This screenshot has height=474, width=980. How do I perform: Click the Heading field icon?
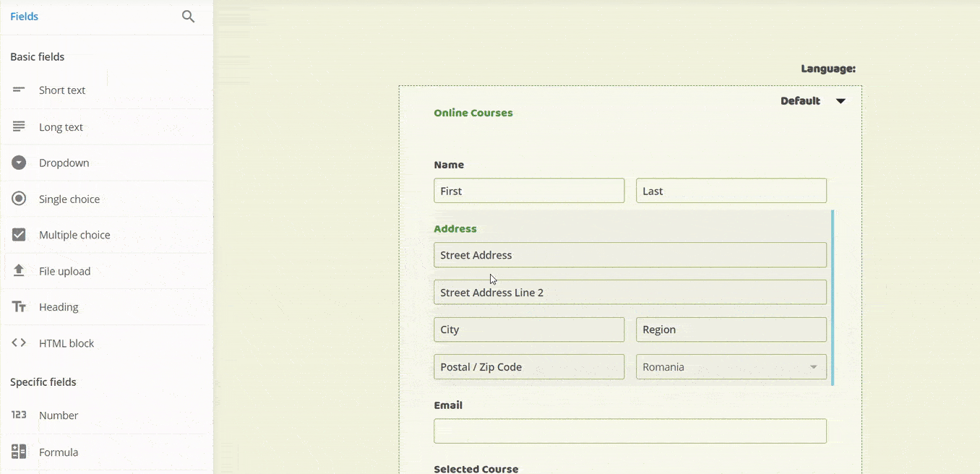click(x=19, y=307)
